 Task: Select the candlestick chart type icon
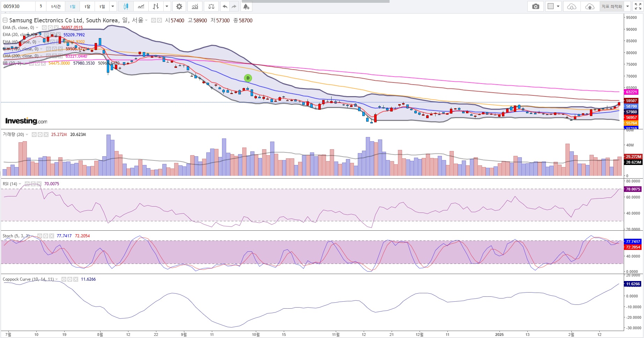126,6
